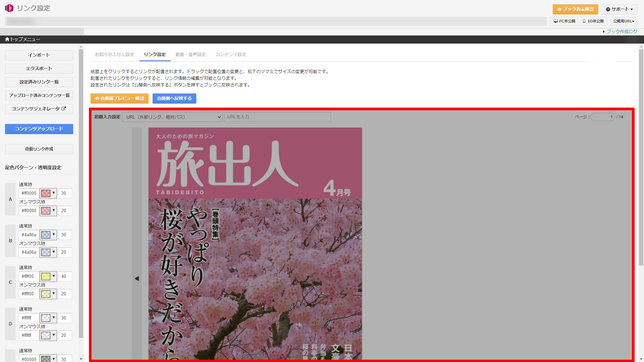Open the ブック作成ログ link
The image size is (644, 362).
coord(622,32)
